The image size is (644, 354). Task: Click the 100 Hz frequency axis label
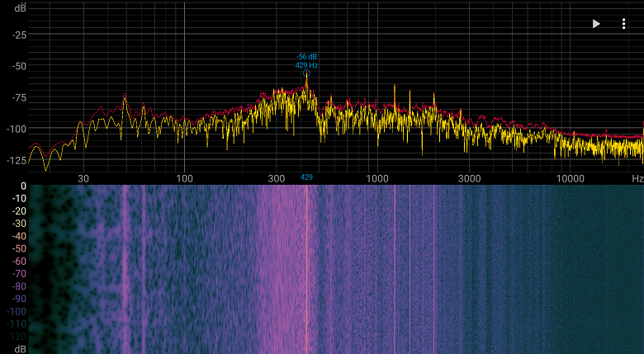coord(184,178)
